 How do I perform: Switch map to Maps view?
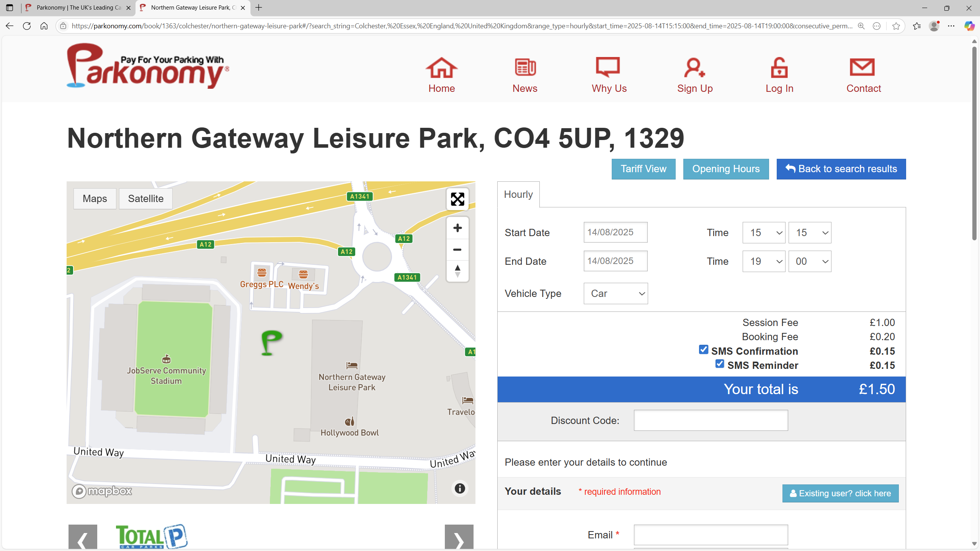point(95,199)
